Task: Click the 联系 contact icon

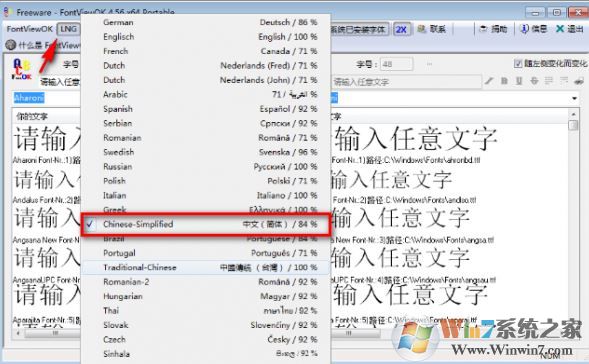Action: pos(421,29)
